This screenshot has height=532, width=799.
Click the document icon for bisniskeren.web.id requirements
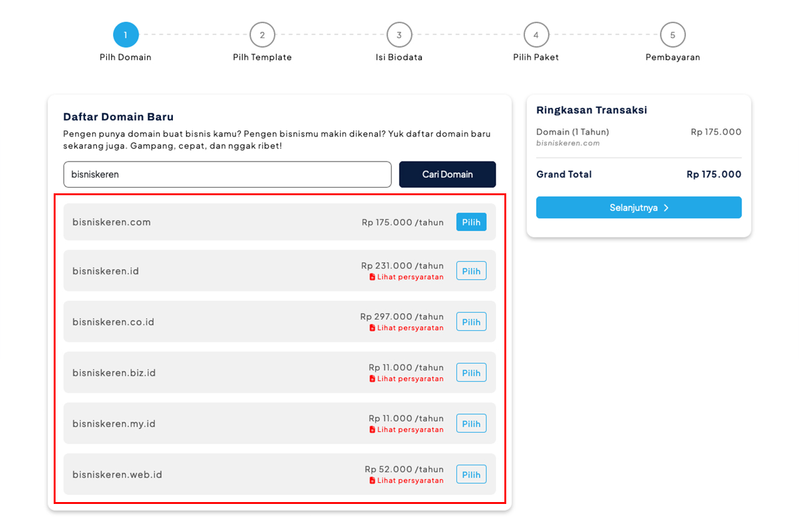[x=372, y=480]
